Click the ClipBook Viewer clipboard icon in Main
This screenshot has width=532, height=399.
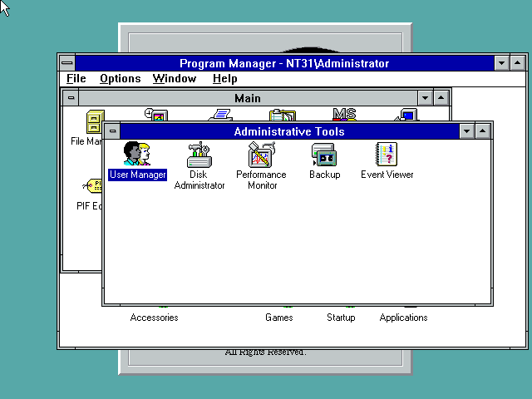click(x=283, y=115)
